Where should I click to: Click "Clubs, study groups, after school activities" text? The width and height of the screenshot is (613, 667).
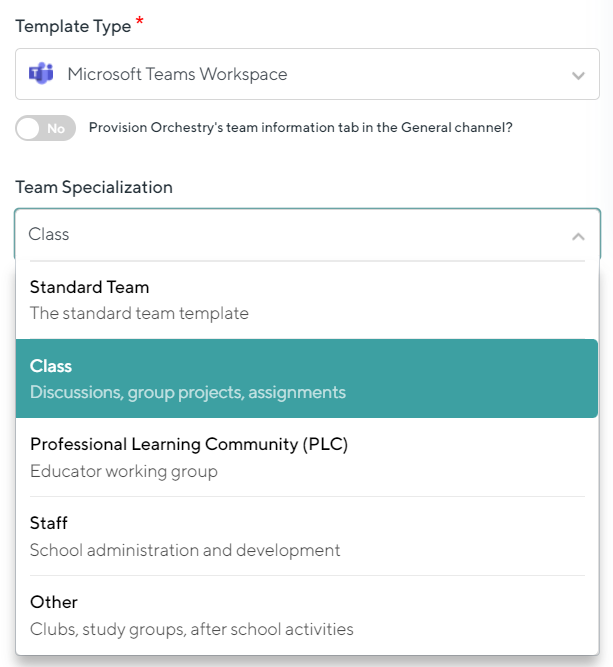coord(191,629)
